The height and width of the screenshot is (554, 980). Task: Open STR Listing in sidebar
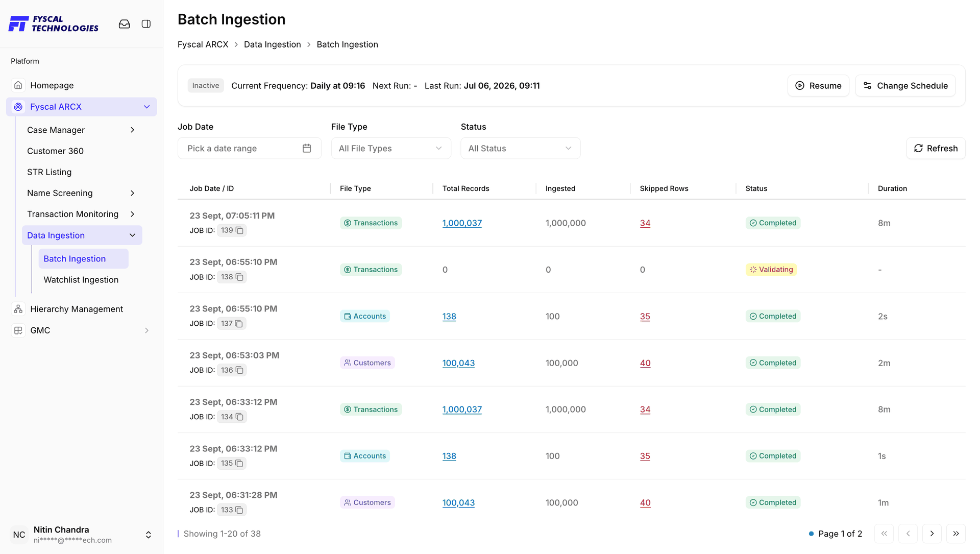(x=49, y=172)
